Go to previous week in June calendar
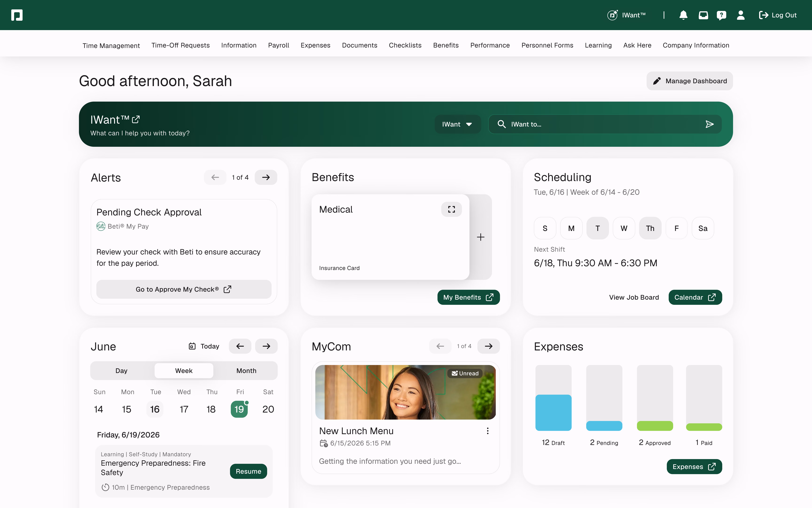The image size is (812, 508). coord(240,346)
